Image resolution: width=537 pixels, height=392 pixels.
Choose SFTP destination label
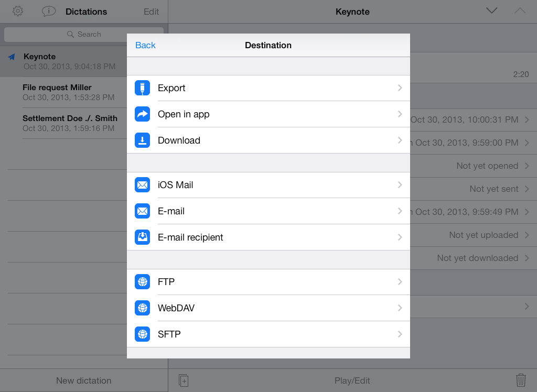pos(169,334)
